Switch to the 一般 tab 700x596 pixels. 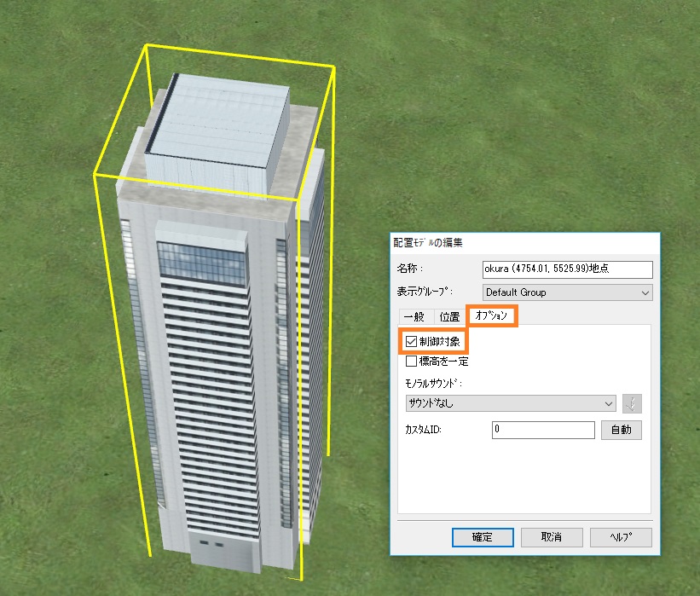tap(414, 316)
